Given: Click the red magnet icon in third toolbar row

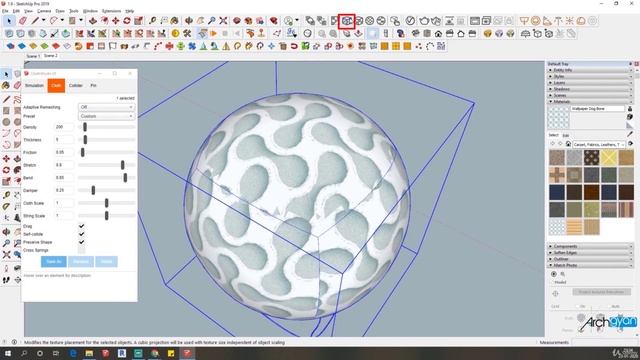Looking at the screenshot, I should [294, 46].
